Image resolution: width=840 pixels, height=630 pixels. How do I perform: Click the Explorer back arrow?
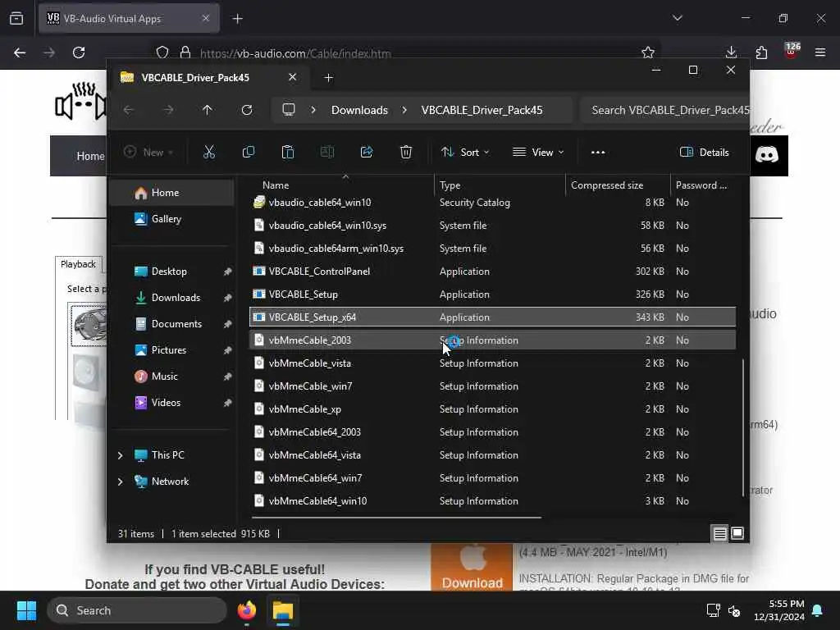(129, 110)
